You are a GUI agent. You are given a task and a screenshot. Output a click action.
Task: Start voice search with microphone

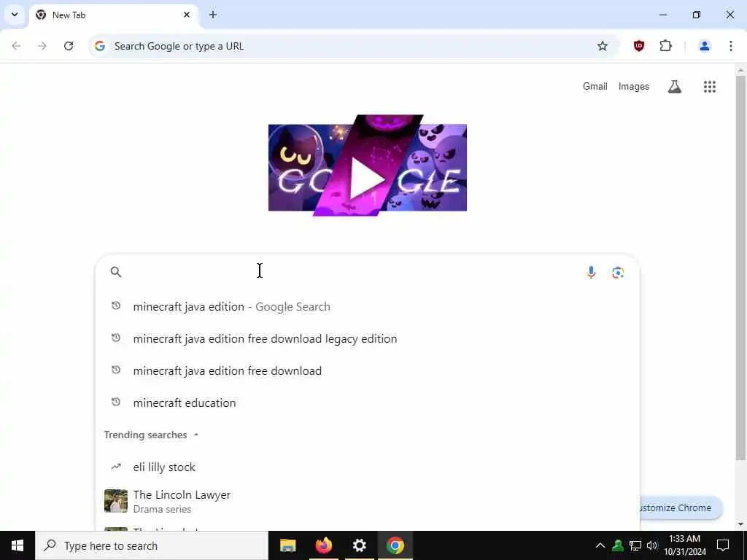coord(591,272)
